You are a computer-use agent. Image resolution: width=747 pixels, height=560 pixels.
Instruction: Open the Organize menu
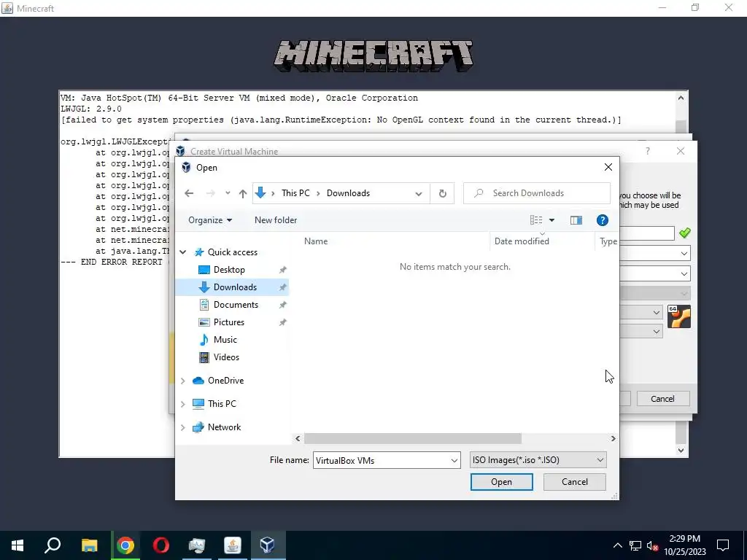click(210, 220)
